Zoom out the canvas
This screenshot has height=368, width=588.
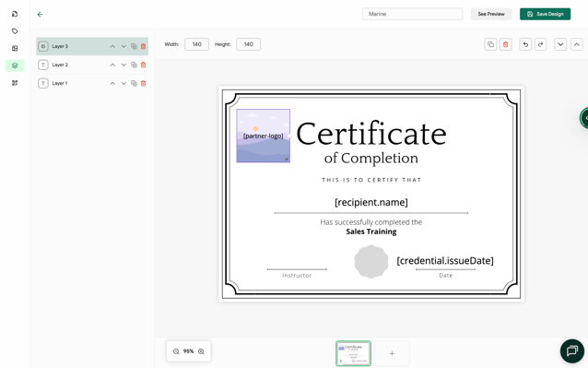click(x=176, y=351)
